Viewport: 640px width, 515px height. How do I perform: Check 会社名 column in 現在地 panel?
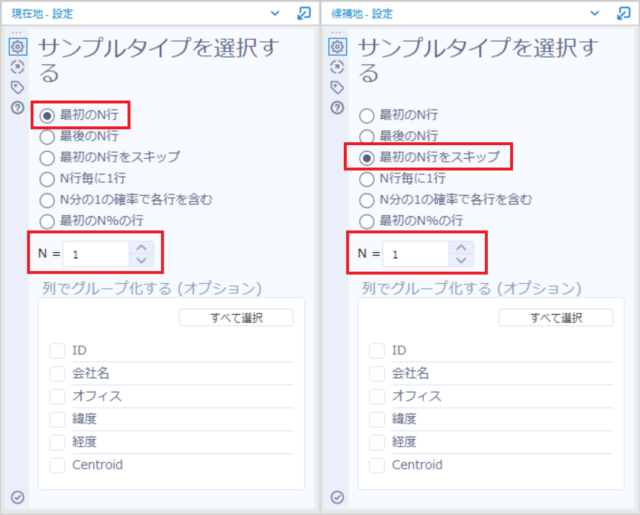[57, 373]
